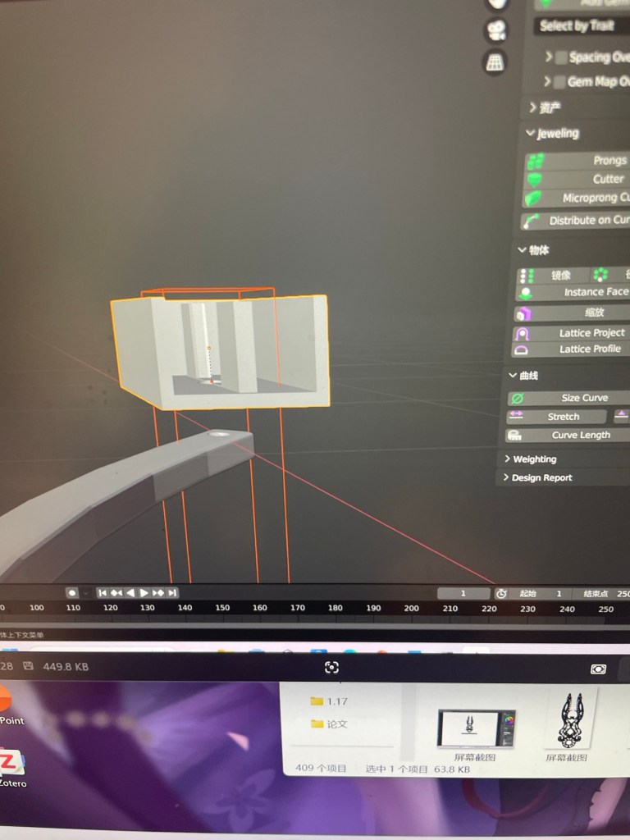Jump to the timeline's last frame

click(x=172, y=592)
